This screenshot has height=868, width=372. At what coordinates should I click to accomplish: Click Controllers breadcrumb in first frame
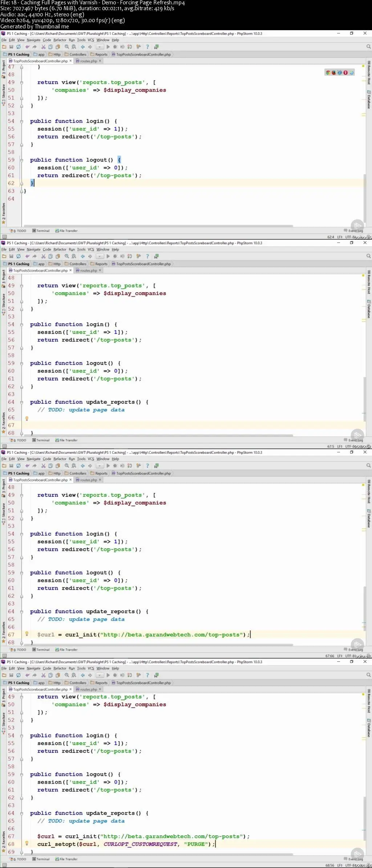[76, 55]
